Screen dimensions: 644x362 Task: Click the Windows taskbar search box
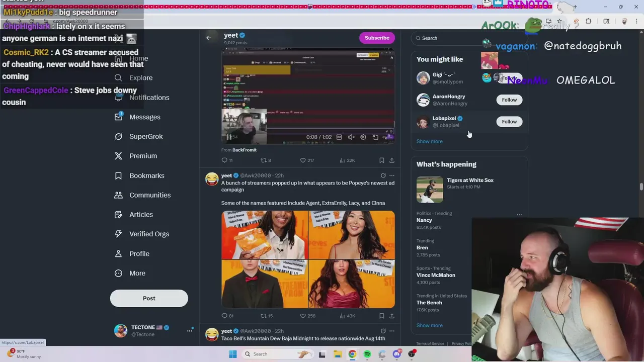click(277, 354)
